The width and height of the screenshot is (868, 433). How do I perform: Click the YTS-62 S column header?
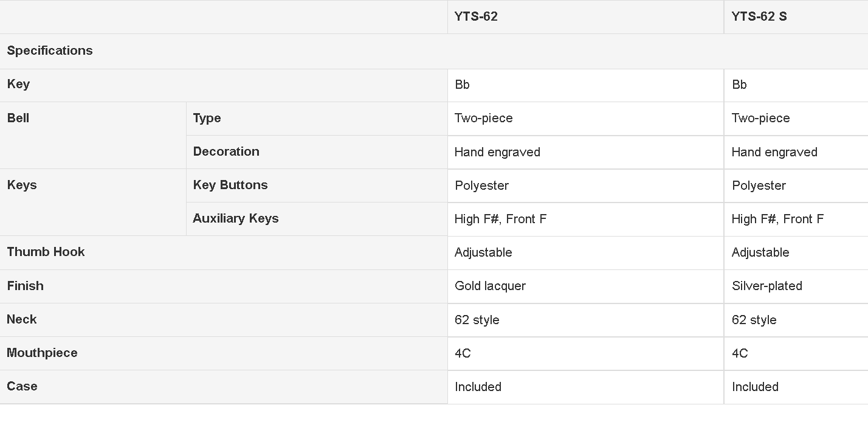pos(759,16)
